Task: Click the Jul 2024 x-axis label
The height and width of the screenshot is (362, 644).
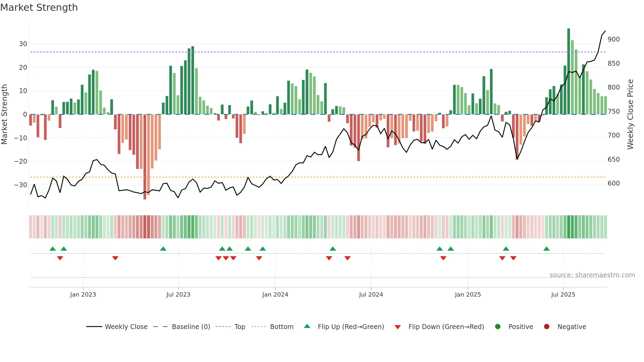Action: (x=371, y=294)
